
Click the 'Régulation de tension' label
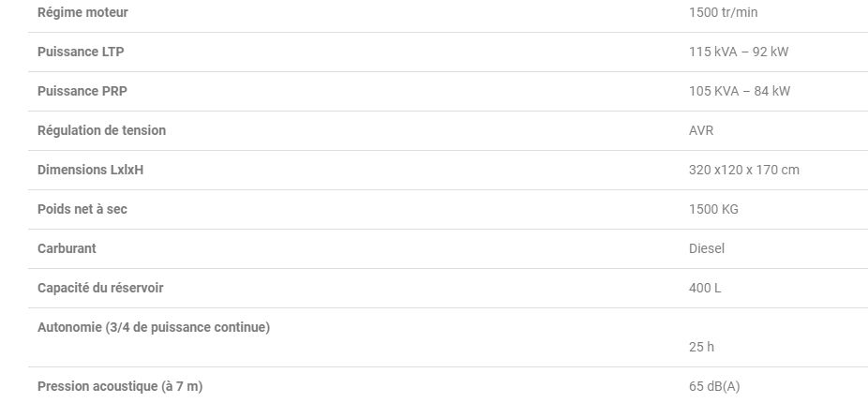point(101,130)
